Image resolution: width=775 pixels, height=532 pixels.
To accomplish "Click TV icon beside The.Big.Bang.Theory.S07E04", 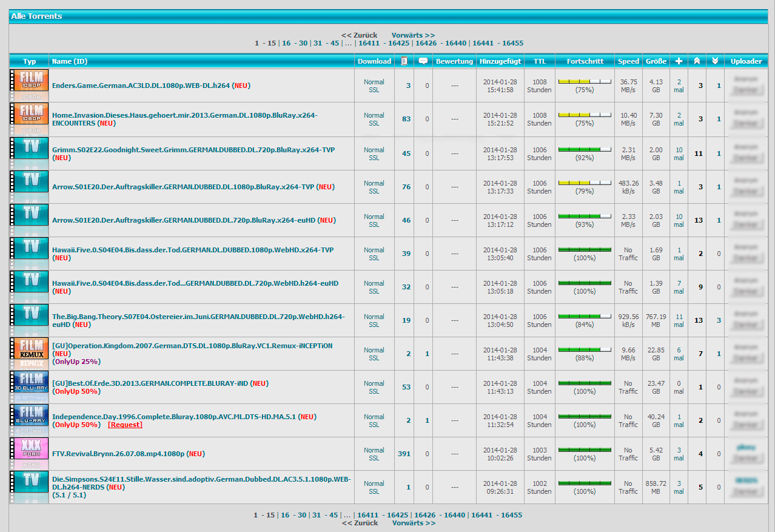I will (x=29, y=320).
